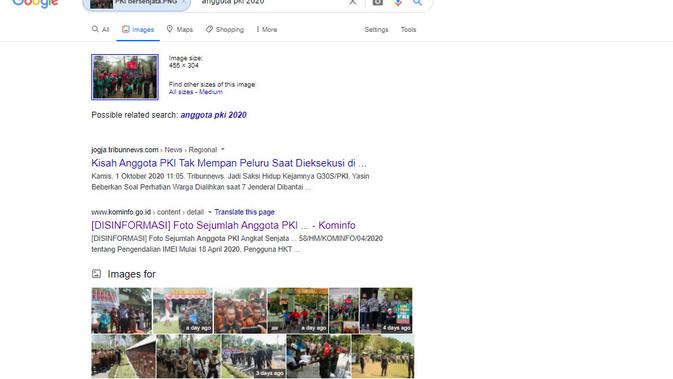Open last bottom-row thumbnail of field parade
The image size is (673, 379).
tap(383, 357)
